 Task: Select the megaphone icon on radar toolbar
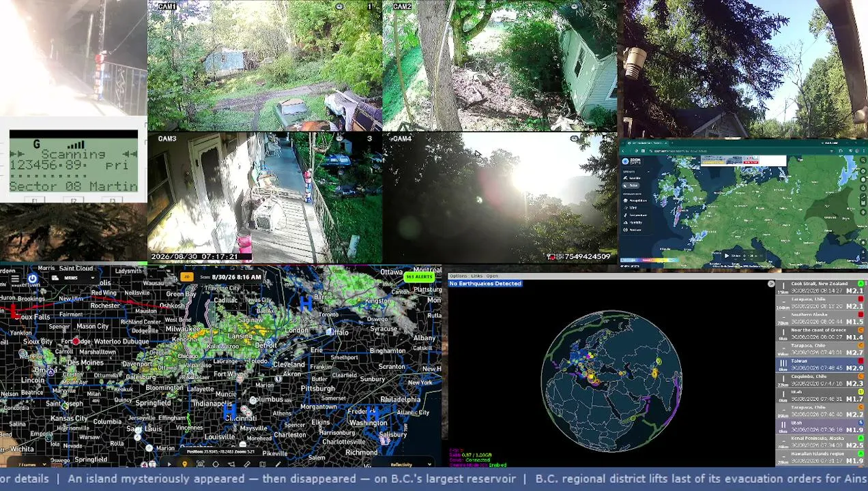pyautogui.click(x=231, y=464)
